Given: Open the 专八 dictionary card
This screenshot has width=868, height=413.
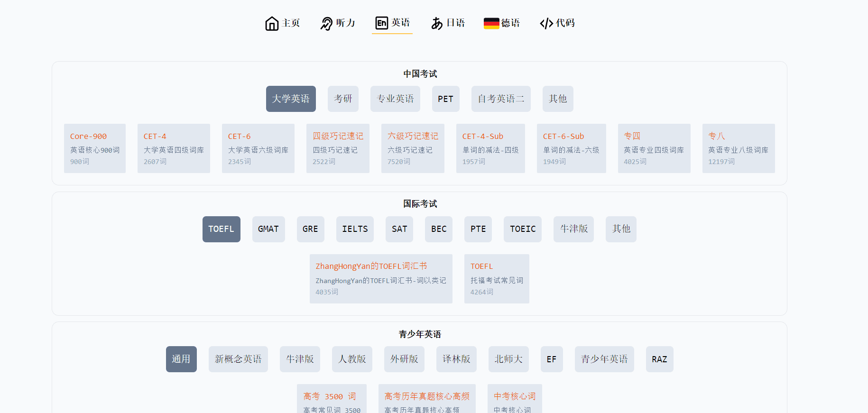Looking at the screenshot, I should point(739,148).
